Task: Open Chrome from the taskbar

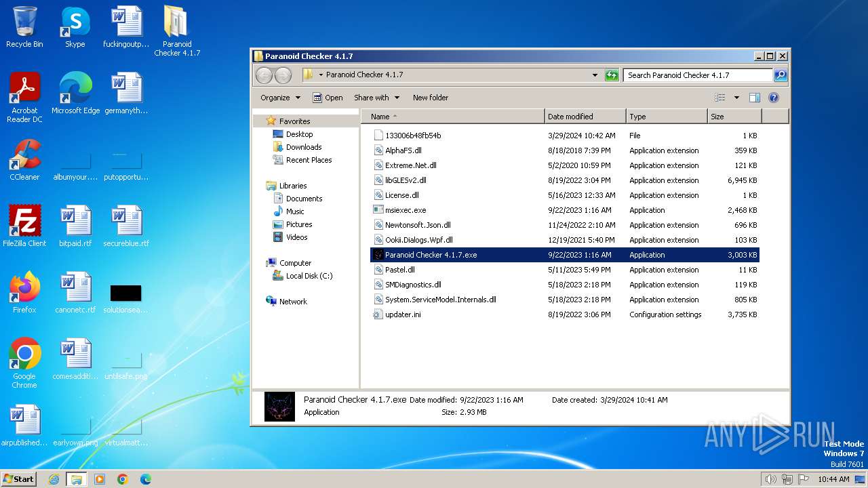Action: coord(123,479)
